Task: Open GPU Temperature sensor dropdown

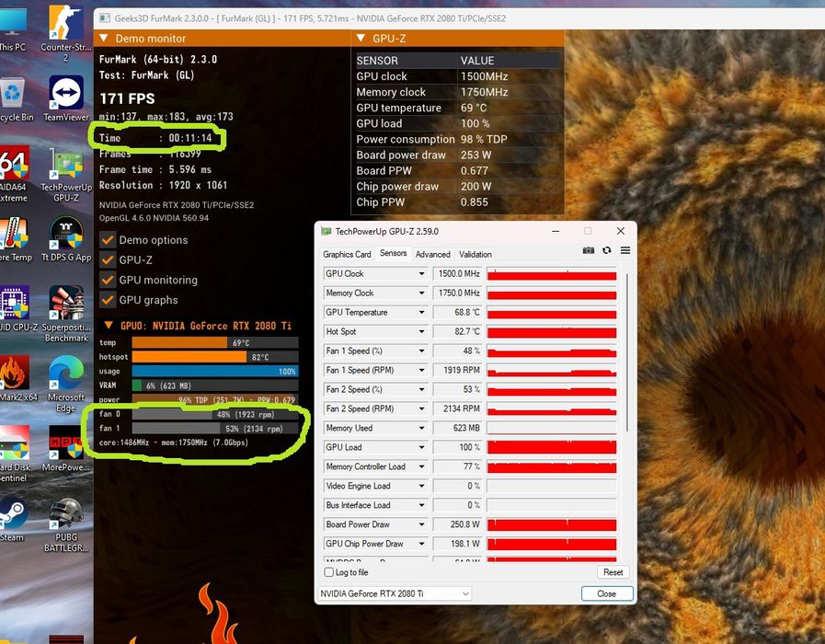Action: (421, 312)
